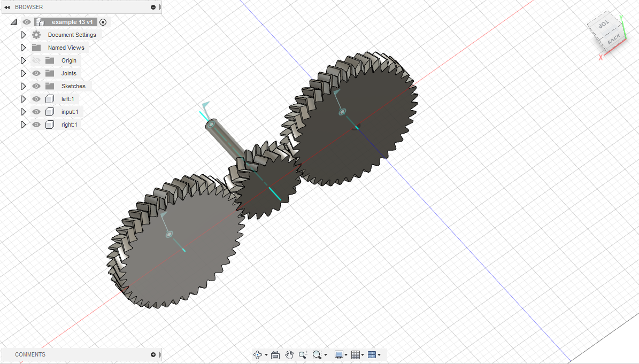Activate radio button beside example 13 v1
This screenshot has height=364, width=639.
point(103,22)
